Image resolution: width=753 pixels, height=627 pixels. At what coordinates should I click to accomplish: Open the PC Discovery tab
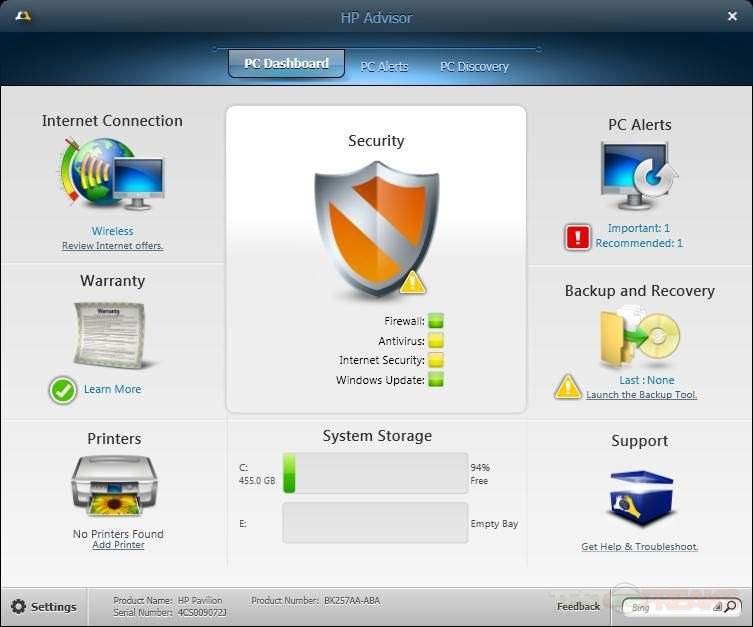[474, 67]
